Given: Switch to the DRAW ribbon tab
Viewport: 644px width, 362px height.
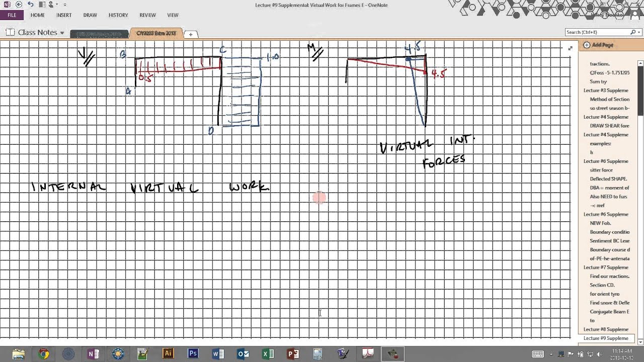Looking at the screenshot, I should click(90, 15).
